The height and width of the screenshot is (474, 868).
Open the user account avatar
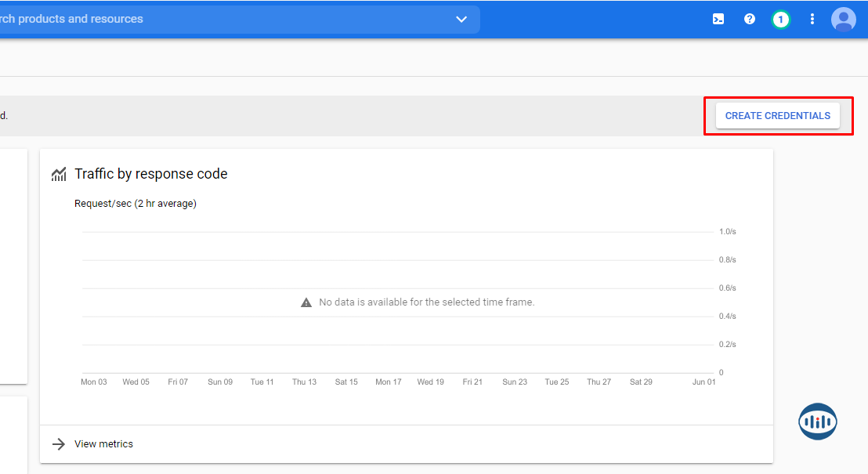pos(844,19)
